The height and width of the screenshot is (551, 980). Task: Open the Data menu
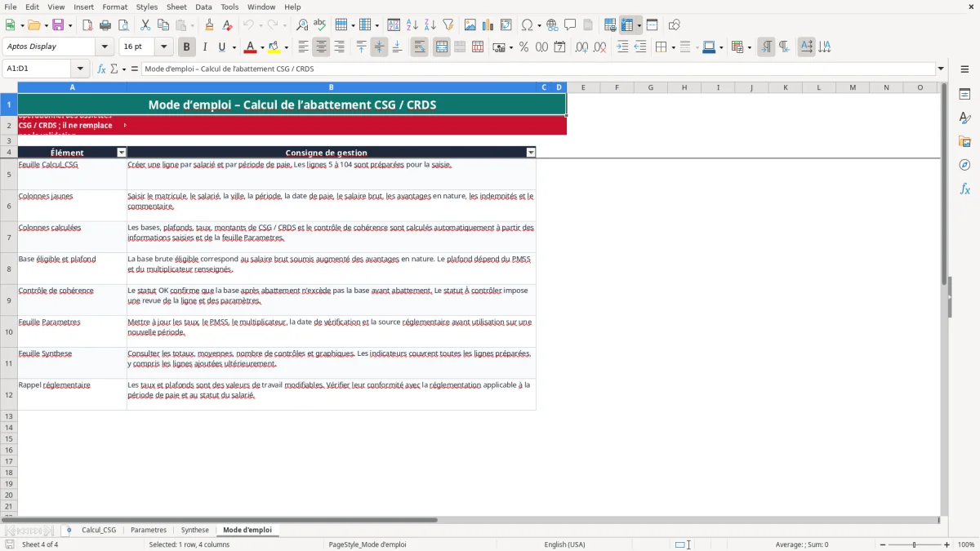click(203, 7)
